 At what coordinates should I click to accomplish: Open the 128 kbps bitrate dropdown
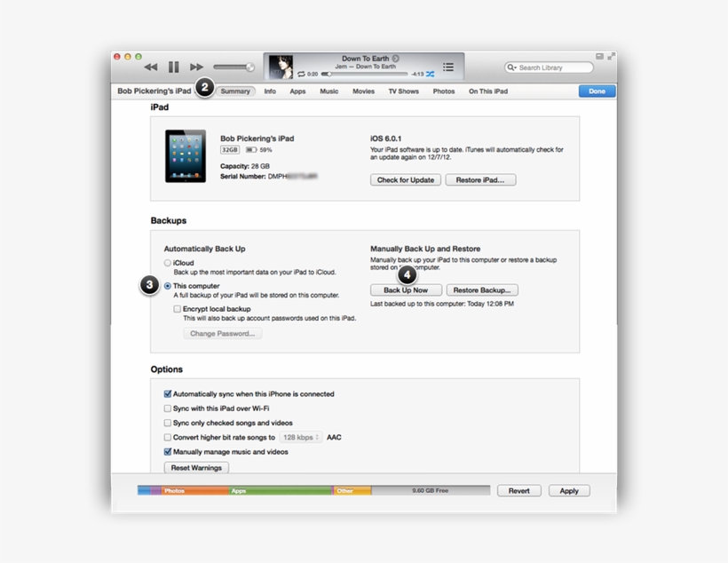pos(301,437)
